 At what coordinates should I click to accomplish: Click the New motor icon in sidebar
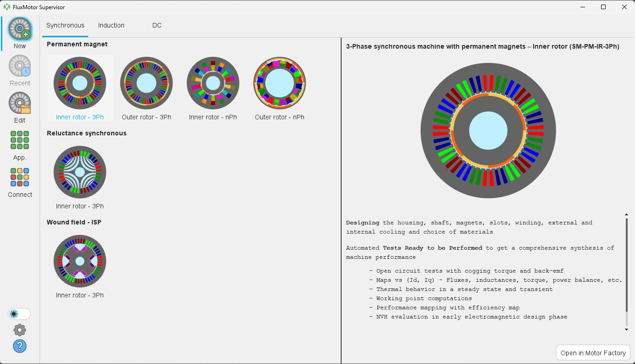point(20,29)
